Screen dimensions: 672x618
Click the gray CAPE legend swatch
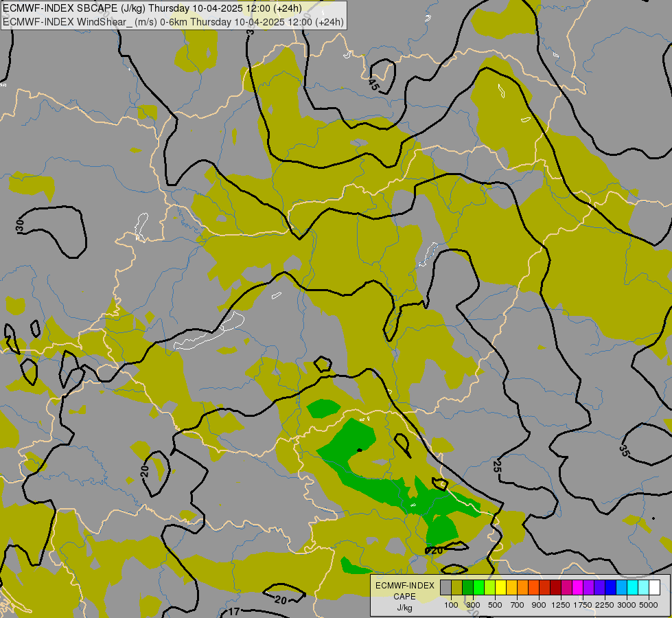445,588
